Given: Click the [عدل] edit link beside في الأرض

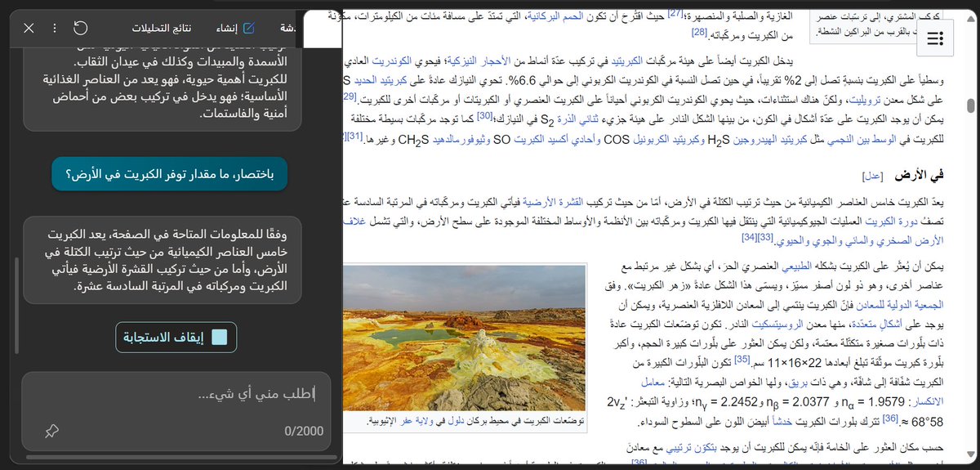Looking at the screenshot, I should pos(872,177).
